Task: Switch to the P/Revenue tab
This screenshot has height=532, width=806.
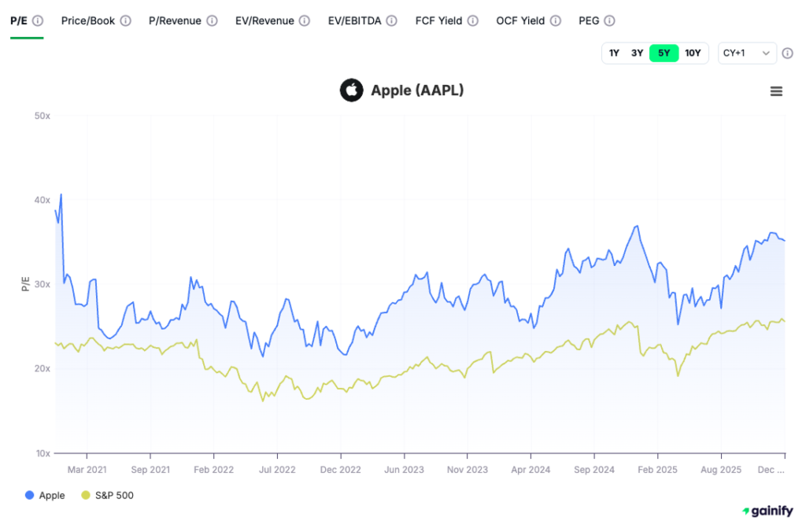Action: click(x=176, y=20)
